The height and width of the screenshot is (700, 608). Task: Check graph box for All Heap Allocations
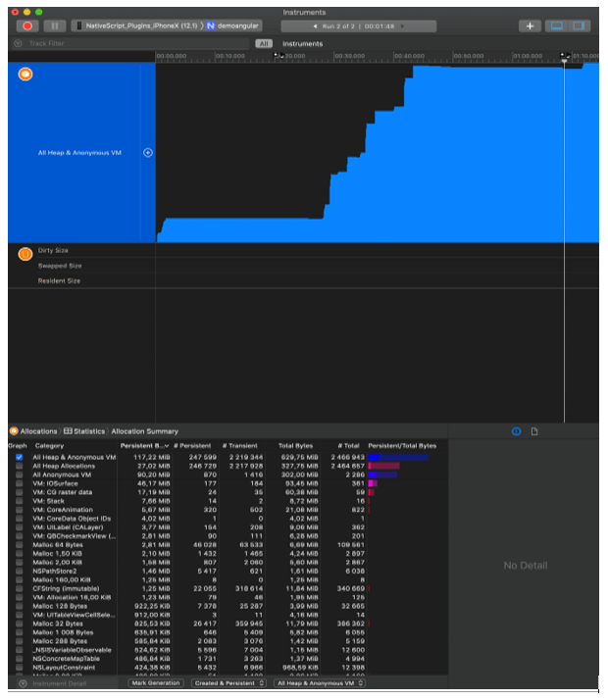pos(20,466)
